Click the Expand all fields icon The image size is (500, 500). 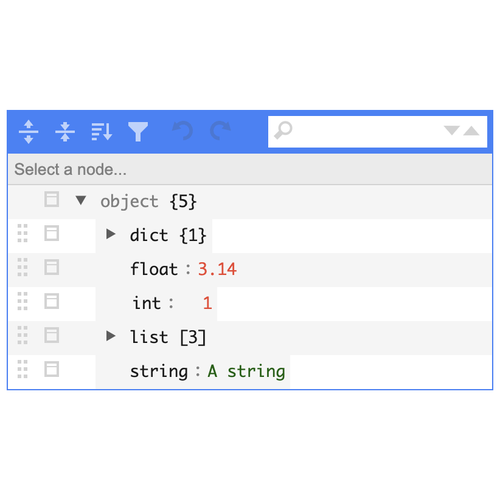[29, 132]
